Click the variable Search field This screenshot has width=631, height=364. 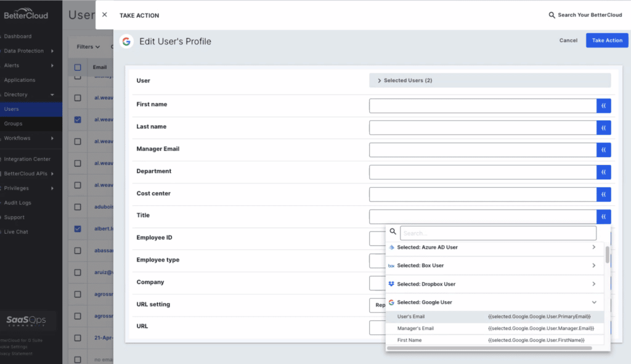(x=498, y=233)
